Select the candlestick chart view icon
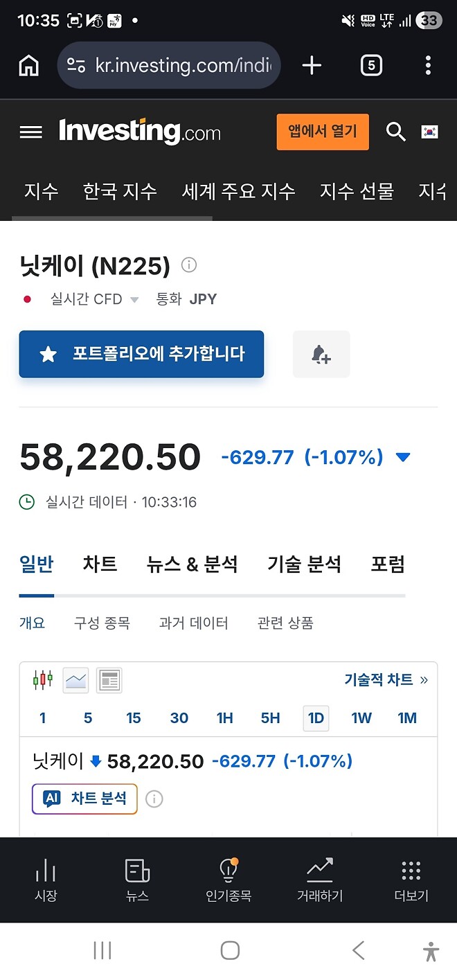This screenshot has height=980, width=457. [42, 679]
